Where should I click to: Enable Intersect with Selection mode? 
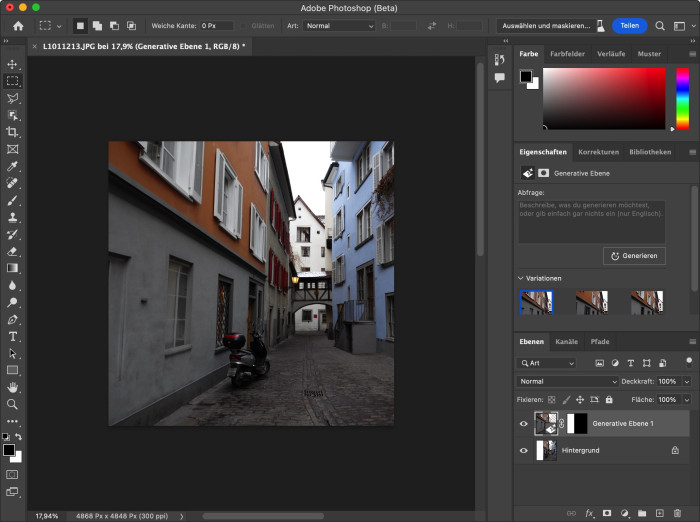point(131,26)
